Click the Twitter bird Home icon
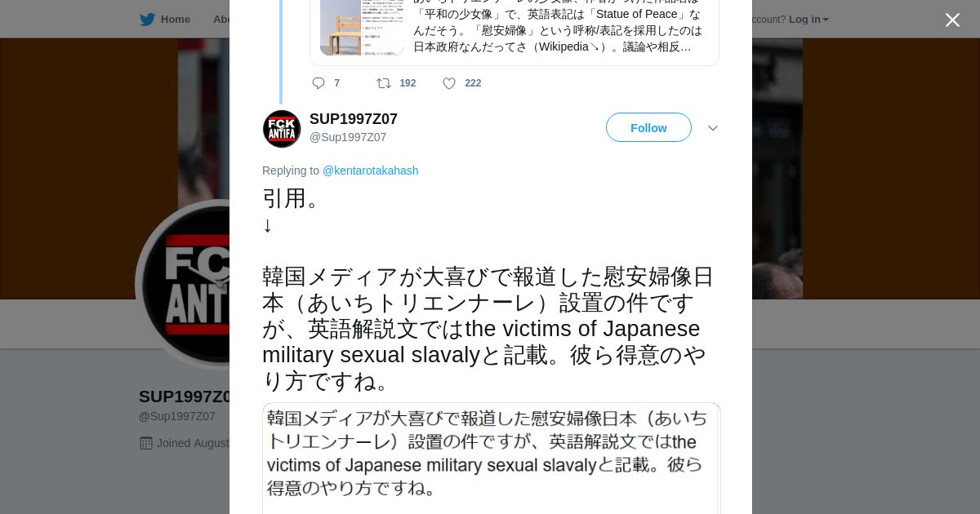Image resolution: width=980 pixels, height=514 pixels. tap(147, 20)
